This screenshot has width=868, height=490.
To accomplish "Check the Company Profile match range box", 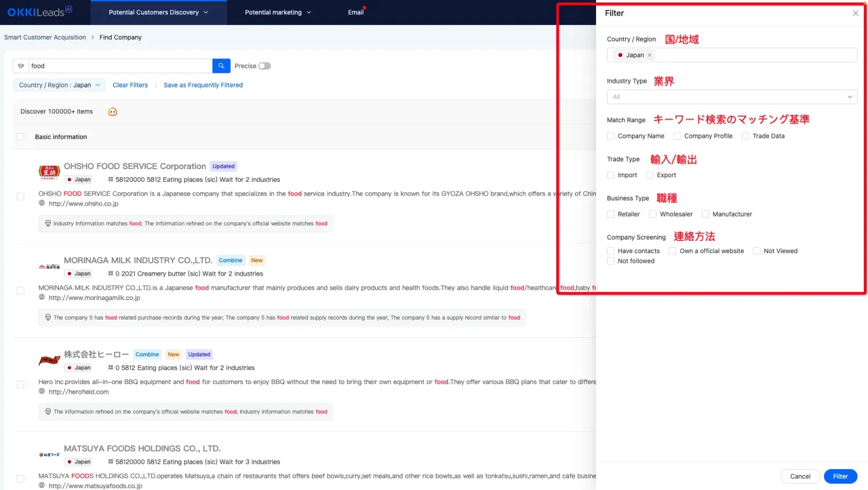I will click(x=677, y=136).
